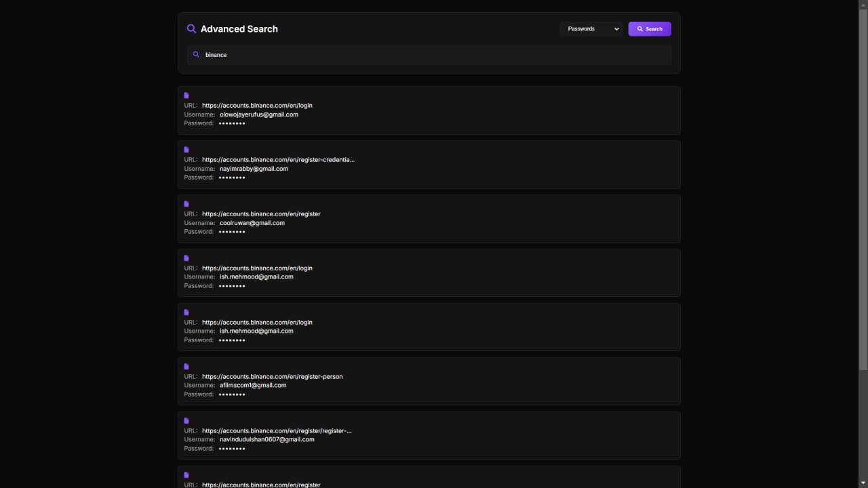Click the register URL above coolruwan@gmail.com
868x488 pixels.
[261, 214]
